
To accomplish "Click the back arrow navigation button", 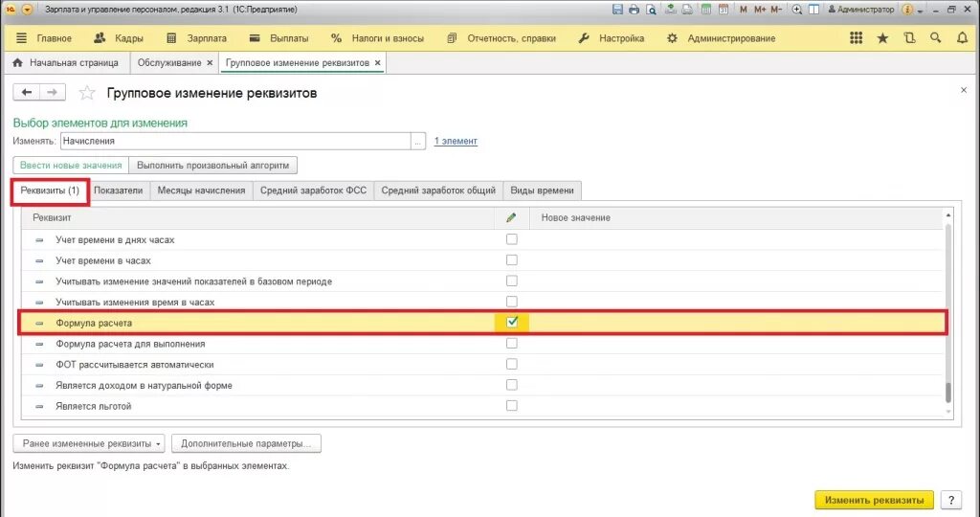I will 26,93.
